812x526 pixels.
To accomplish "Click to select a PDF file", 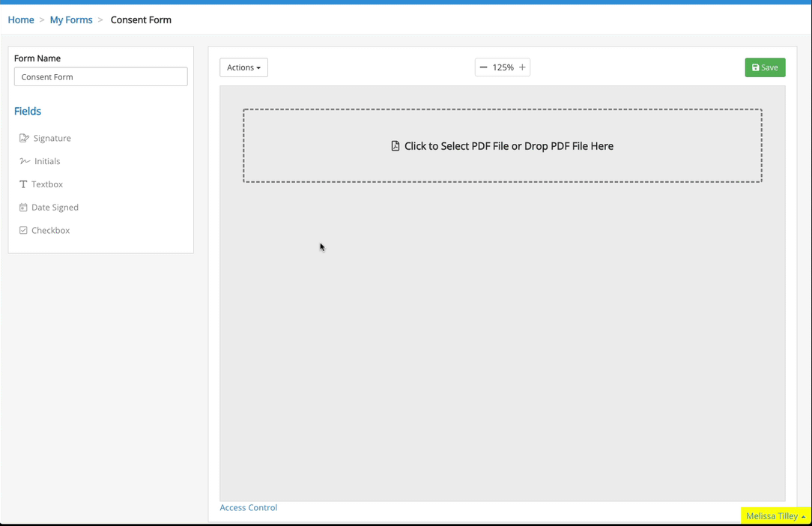I will [503, 145].
